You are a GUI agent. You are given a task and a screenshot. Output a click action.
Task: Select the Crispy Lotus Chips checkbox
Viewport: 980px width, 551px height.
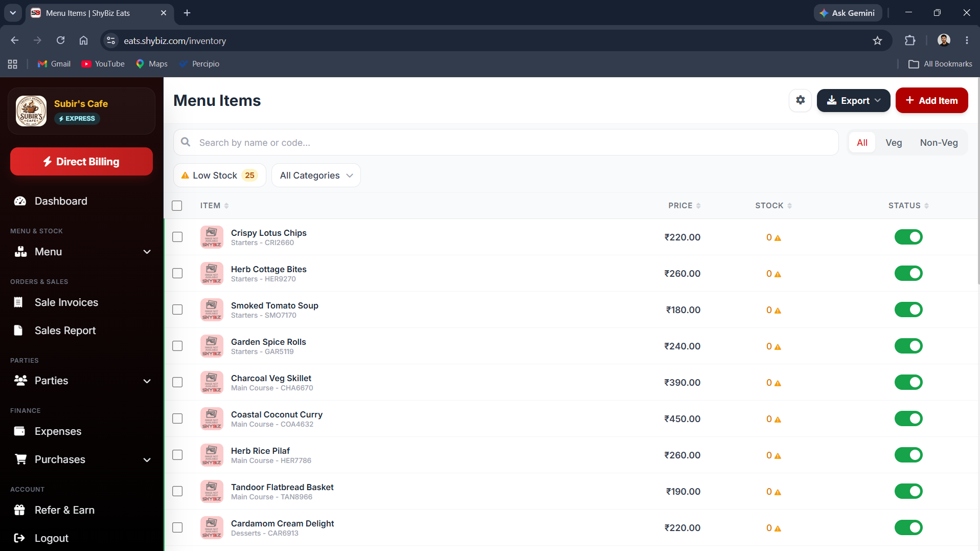pos(177,237)
